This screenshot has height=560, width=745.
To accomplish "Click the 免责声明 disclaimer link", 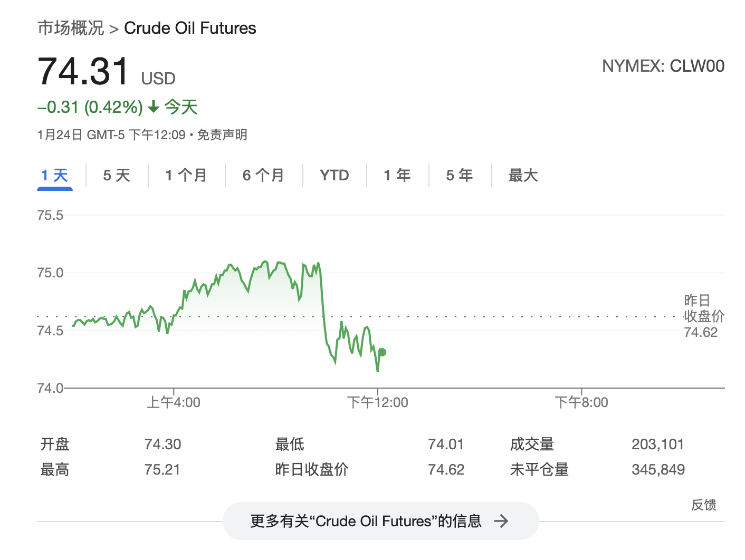I will [222, 135].
